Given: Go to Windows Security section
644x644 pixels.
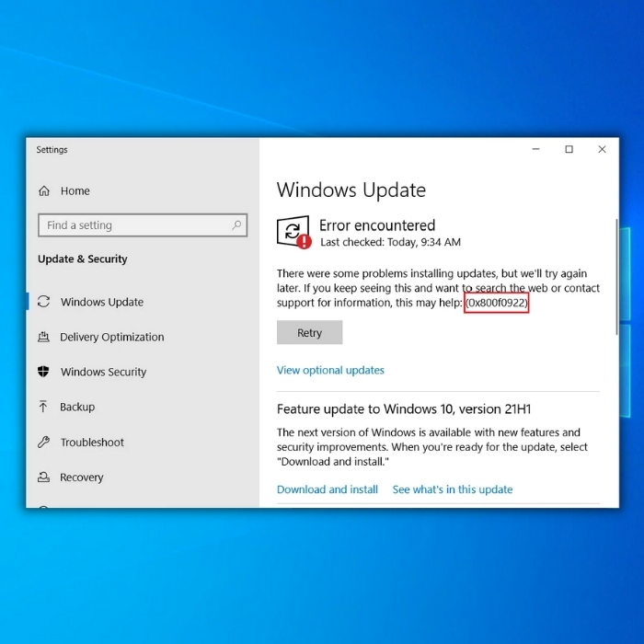Looking at the screenshot, I should click(x=103, y=372).
